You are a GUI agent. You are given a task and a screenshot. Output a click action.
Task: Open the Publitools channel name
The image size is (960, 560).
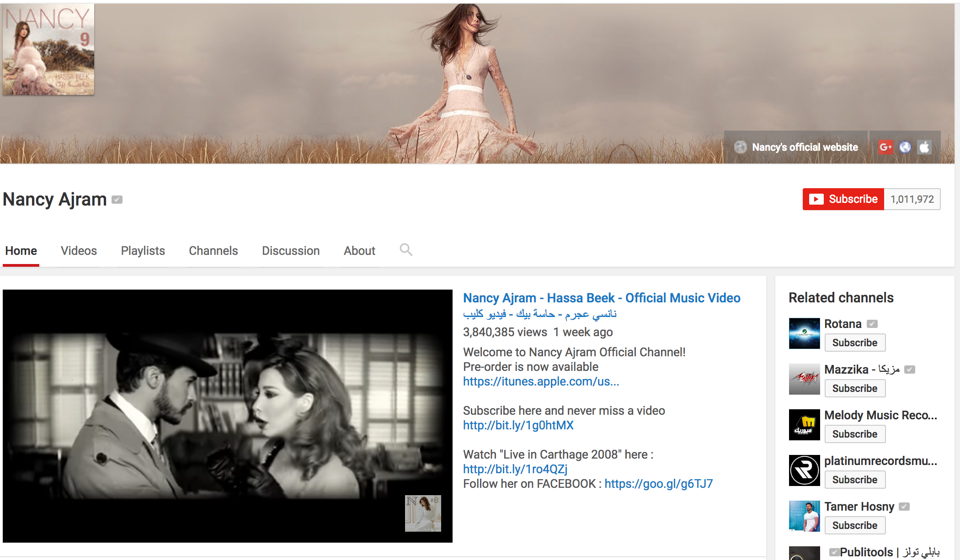pyautogui.click(x=890, y=552)
